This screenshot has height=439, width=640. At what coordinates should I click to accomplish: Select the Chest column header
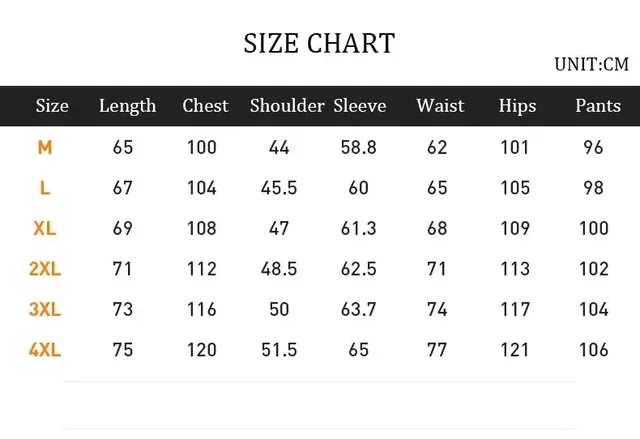[x=205, y=106]
